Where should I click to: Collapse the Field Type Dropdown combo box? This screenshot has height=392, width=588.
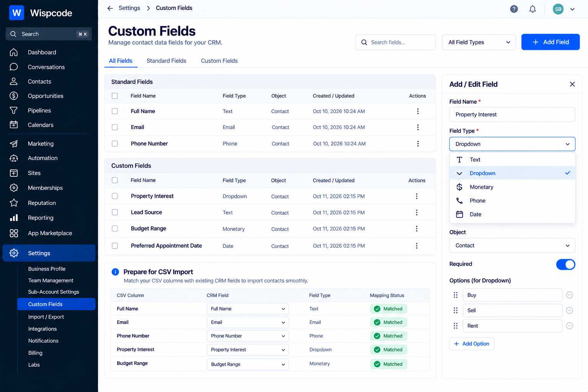(512, 144)
